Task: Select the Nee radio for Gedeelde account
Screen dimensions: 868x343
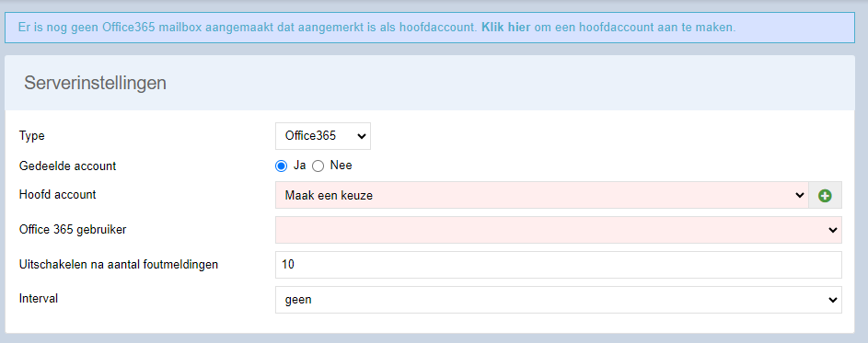Action: pyautogui.click(x=318, y=166)
